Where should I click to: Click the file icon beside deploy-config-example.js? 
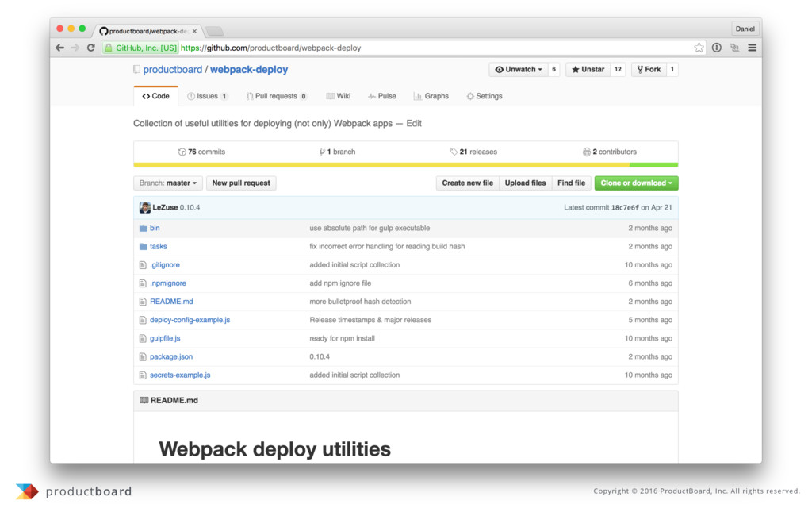click(x=143, y=321)
